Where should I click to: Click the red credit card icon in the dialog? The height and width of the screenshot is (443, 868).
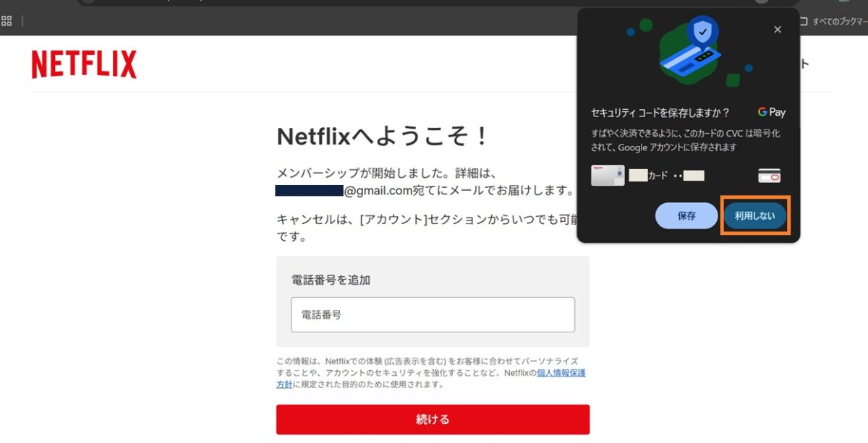769,175
